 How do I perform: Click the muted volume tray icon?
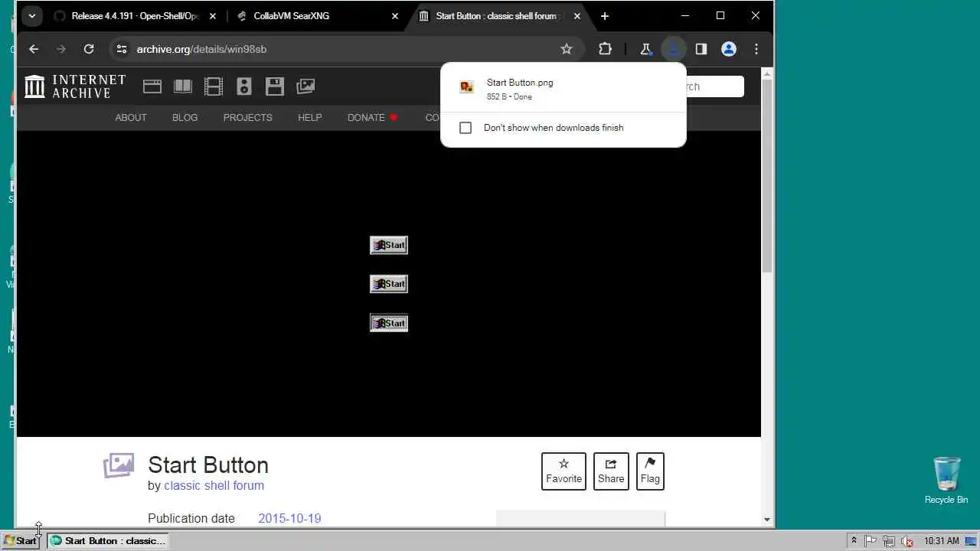907,540
